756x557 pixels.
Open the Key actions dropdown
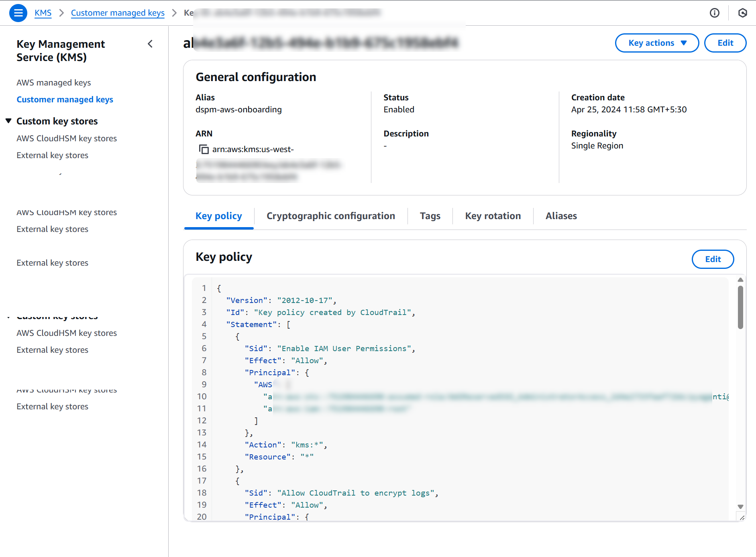[657, 43]
